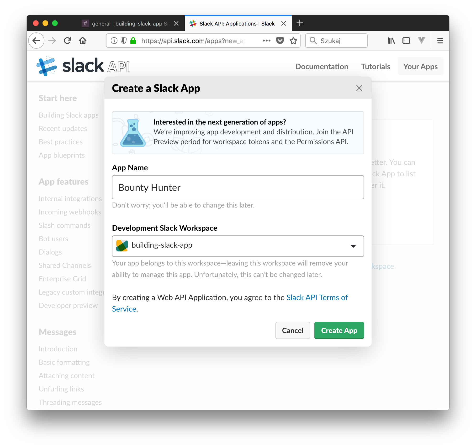This screenshot has width=476, height=448.
Task: Navigate to Your Apps section
Action: tap(420, 66)
